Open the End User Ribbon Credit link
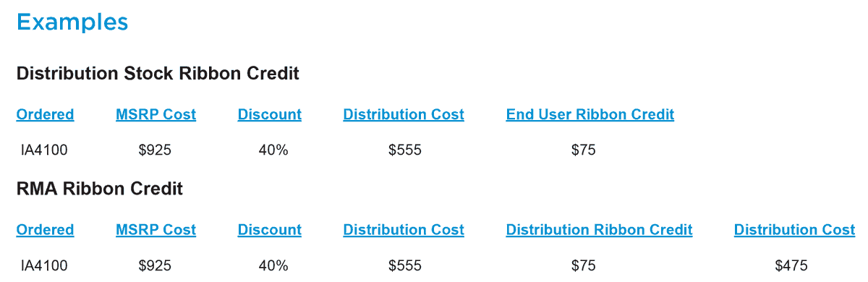 tap(590, 114)
